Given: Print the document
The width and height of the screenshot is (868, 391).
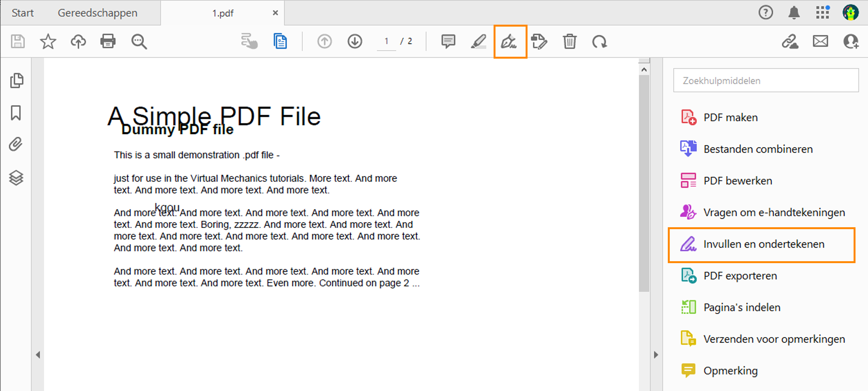Looking at the screenshot, I should click(108, 41).
